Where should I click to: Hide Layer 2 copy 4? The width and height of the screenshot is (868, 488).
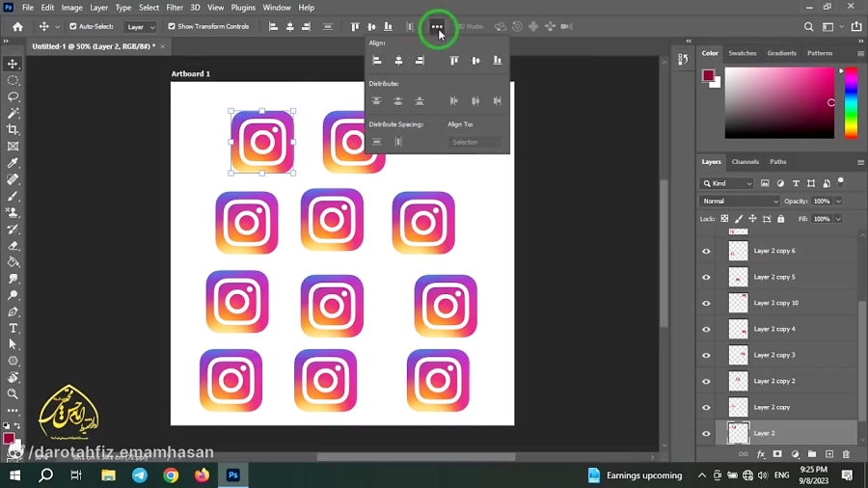[x=706, y=329]
